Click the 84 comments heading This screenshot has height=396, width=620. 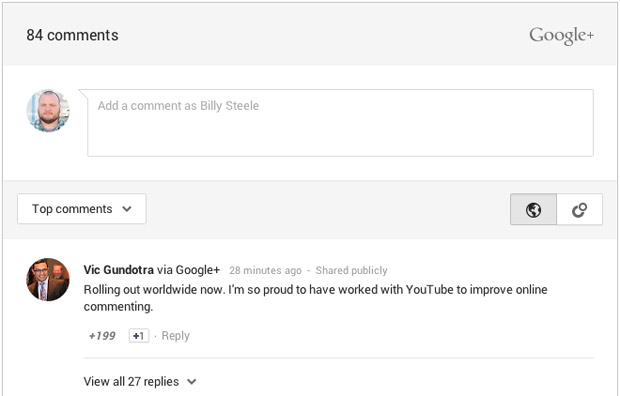point(72,35)
